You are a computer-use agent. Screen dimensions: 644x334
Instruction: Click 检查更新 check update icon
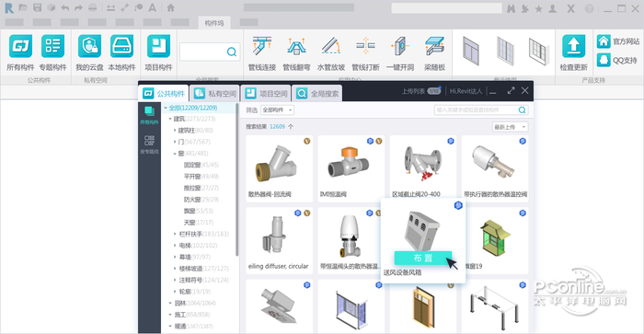tap(574, 46)
